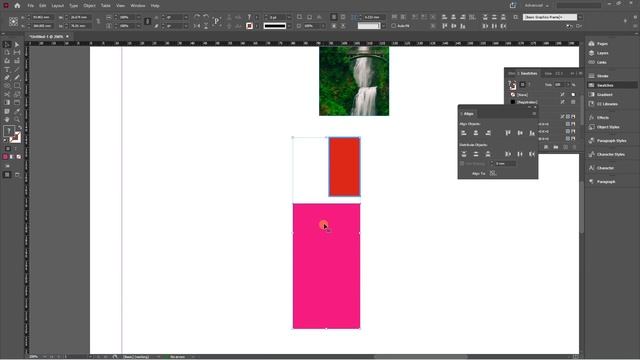Click the waterfall image on the page
The height and width of the screenshot is (360, 640).
point(354,81)
